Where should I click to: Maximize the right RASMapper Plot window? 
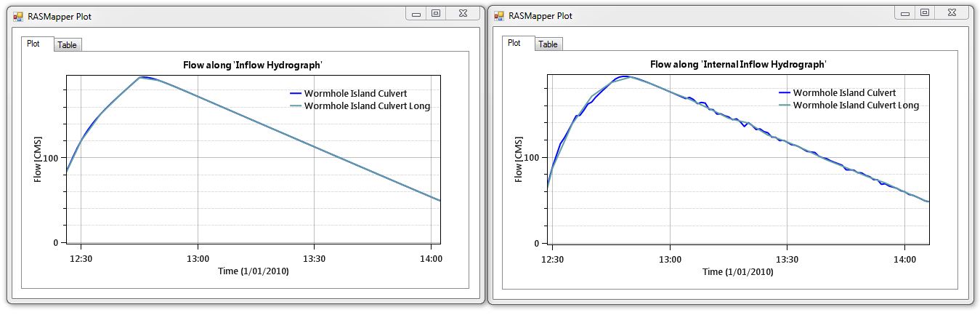pos(924,12)
